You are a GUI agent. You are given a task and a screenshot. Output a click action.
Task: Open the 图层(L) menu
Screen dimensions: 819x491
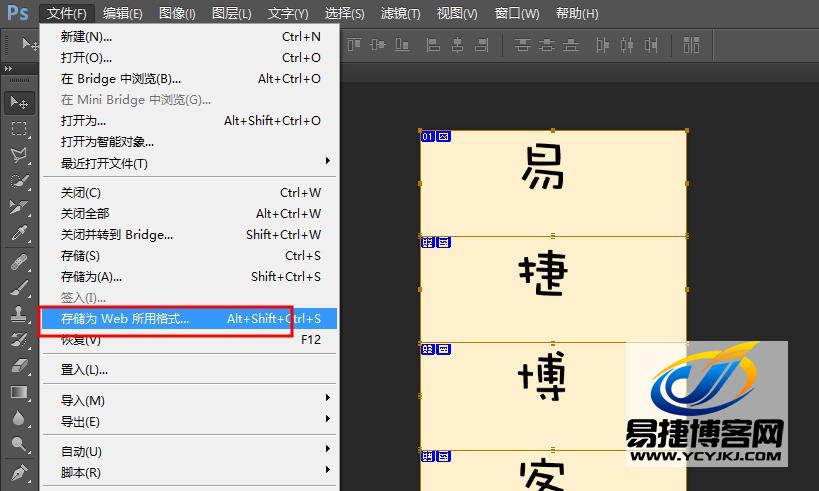[x=232, y=14]
